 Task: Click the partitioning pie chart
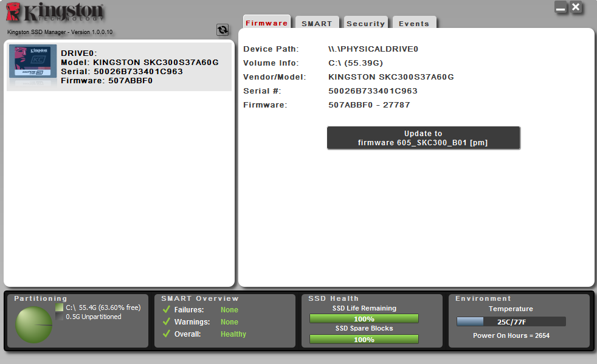(x=33, y=325)
